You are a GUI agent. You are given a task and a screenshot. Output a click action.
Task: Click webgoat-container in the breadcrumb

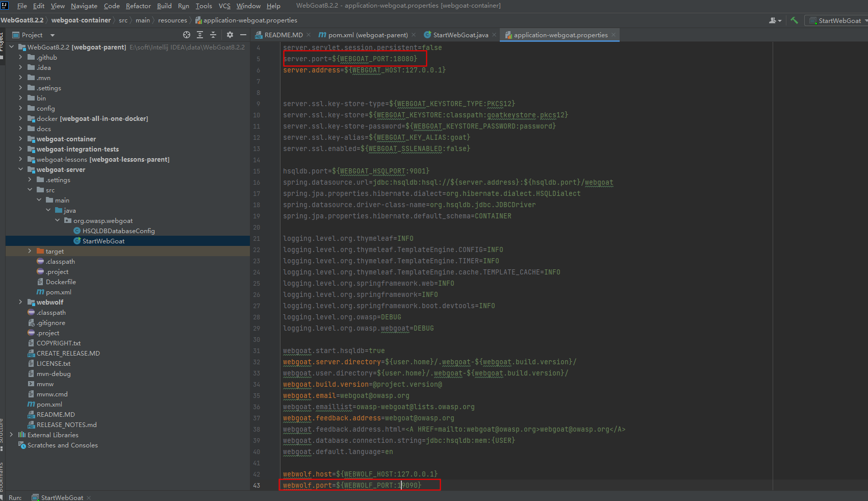pos(81,20)
